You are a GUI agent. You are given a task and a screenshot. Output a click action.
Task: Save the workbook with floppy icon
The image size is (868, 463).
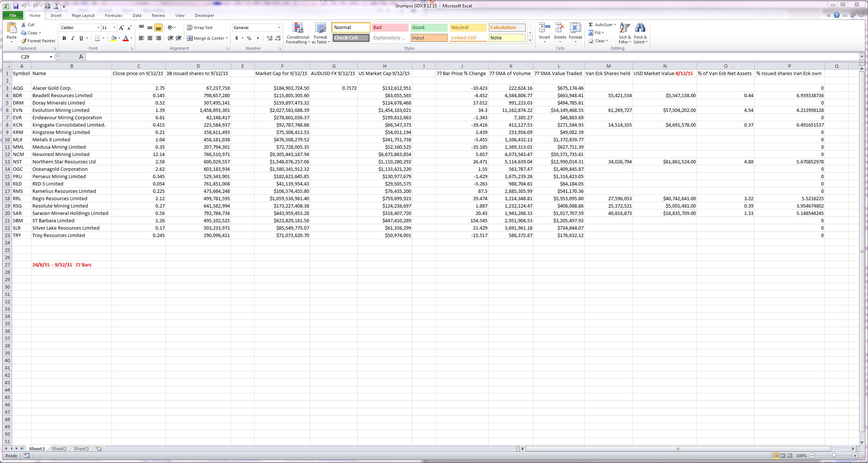(x=16, y=6)
